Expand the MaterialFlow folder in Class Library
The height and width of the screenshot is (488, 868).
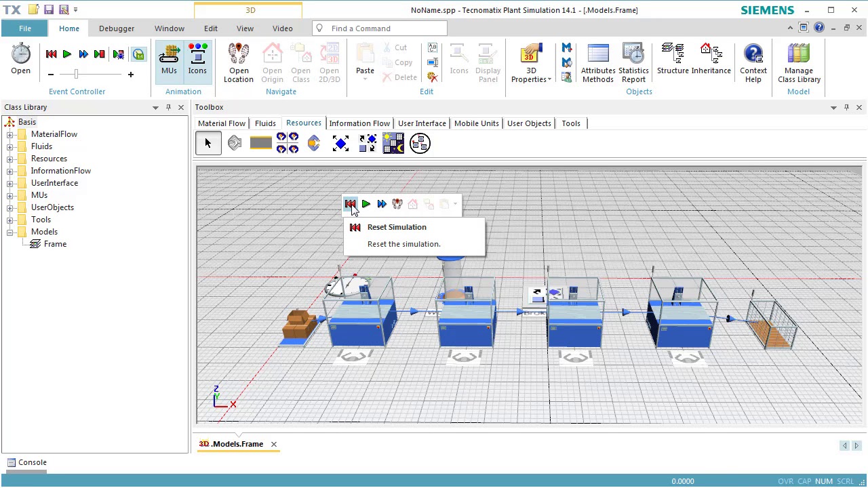point(10,134)
